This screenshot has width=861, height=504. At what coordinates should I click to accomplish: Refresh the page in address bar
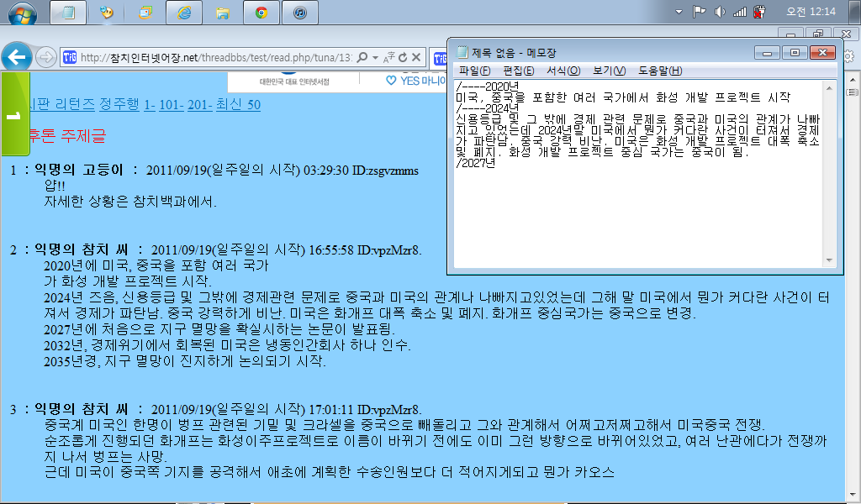click(x=403, y=57)
